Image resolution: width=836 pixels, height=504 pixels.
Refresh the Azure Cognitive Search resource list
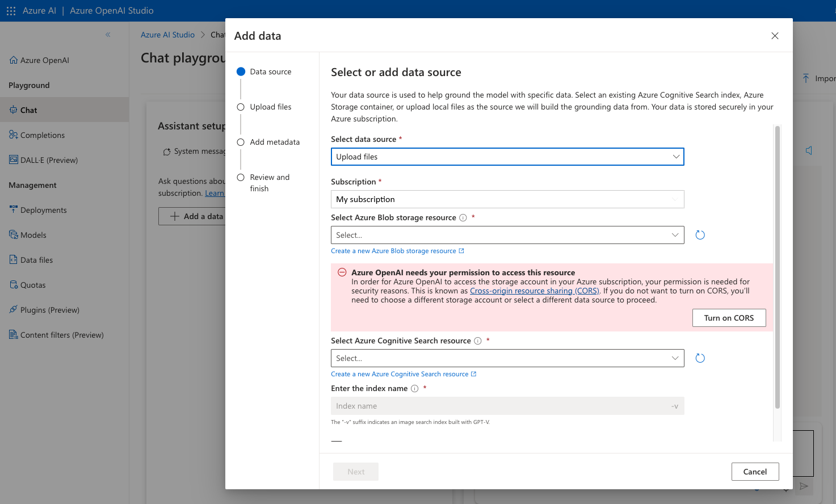coord(700,358)
